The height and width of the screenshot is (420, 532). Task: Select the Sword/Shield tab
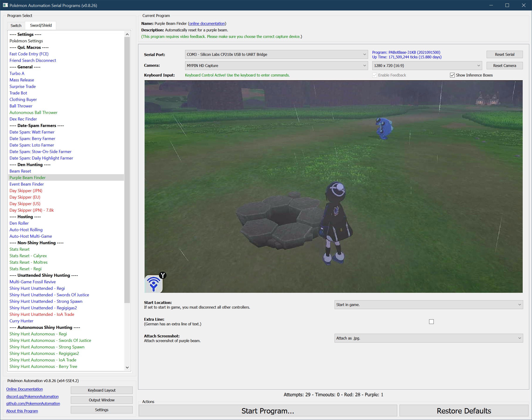coord(41,25)
